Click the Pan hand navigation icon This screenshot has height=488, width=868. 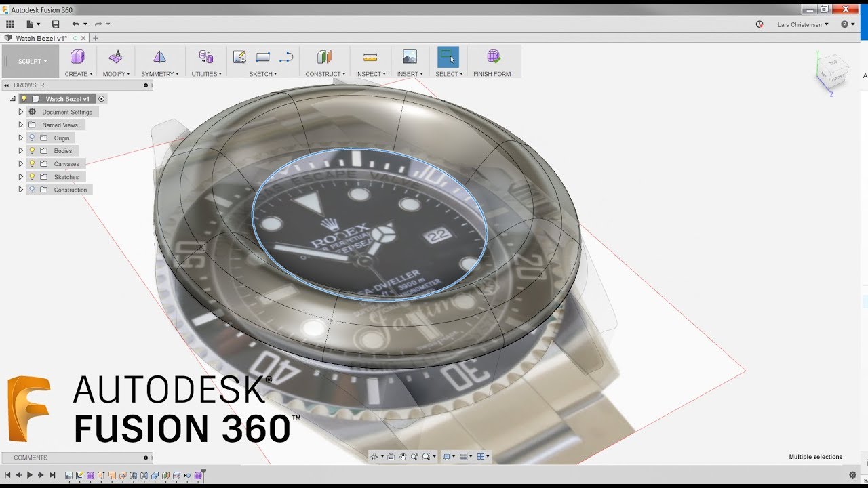pyautogui.click(x=403, y=457)
